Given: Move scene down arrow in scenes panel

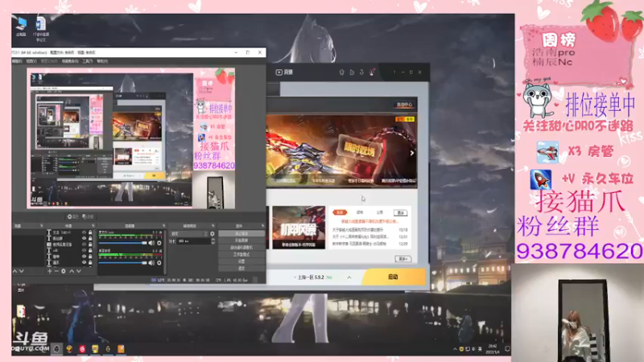Looking at the screenshot, I should pos(22,271).
